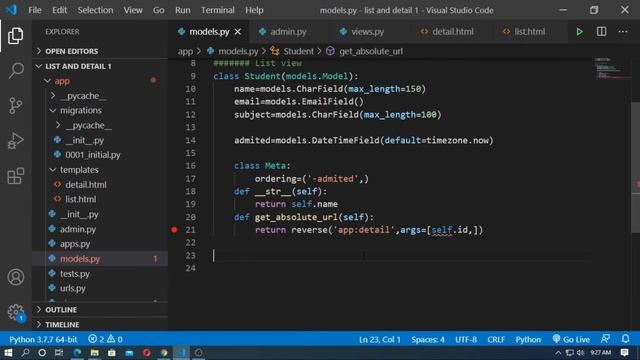The image size is (640, 360).
Task: Switch to detail.html tab
Action: click(x=452, y=31)
